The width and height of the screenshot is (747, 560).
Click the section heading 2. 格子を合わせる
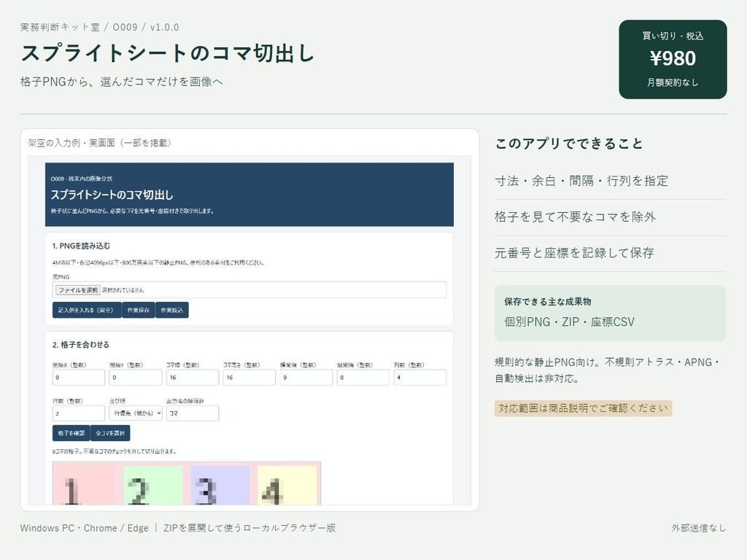click(80, 344)
